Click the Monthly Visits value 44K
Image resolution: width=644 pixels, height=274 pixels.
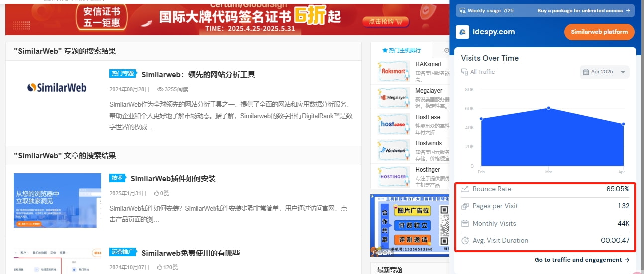coord(624,224)
